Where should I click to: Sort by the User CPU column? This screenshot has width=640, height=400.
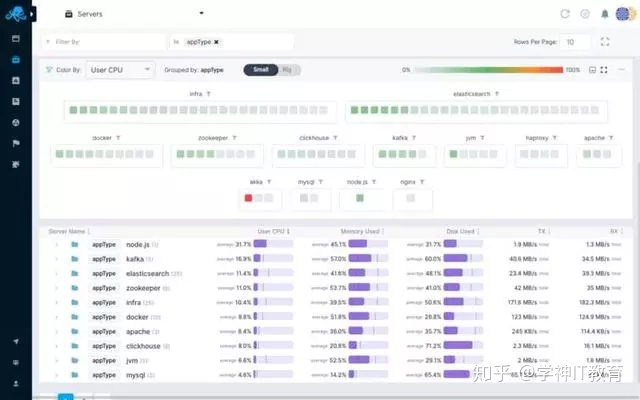click(x=273, y=231)
